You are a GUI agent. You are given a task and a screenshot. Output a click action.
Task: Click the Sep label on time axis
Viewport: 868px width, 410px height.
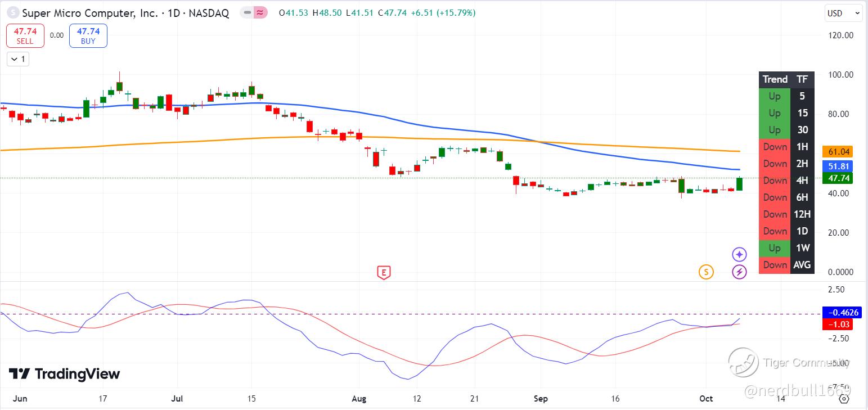coord(540,399)
